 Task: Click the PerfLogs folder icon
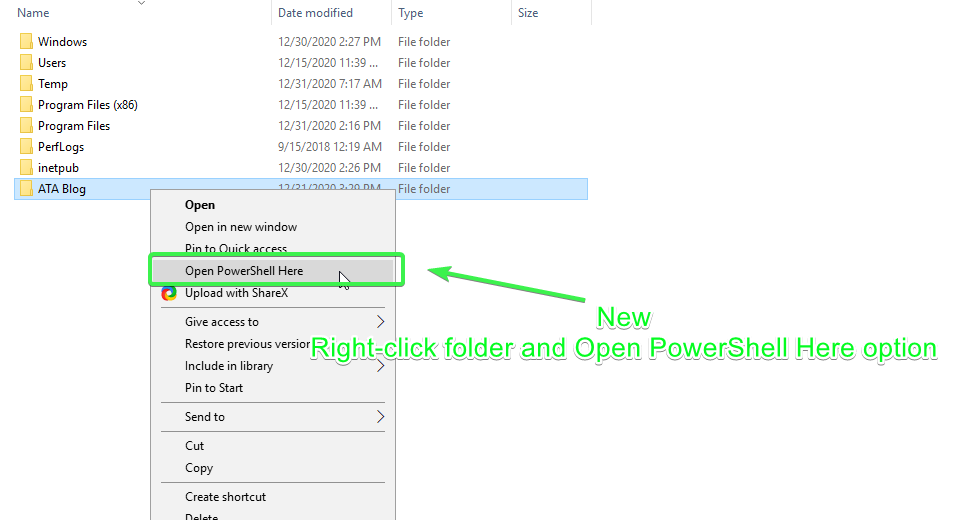tap(26, 147)
